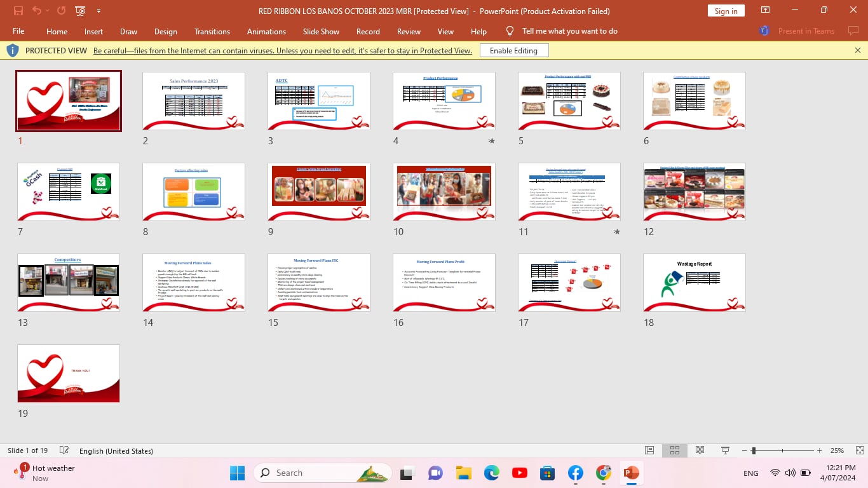Open the Comments pane icon
The height and width of the screenshot is (488, 868).
853,31
